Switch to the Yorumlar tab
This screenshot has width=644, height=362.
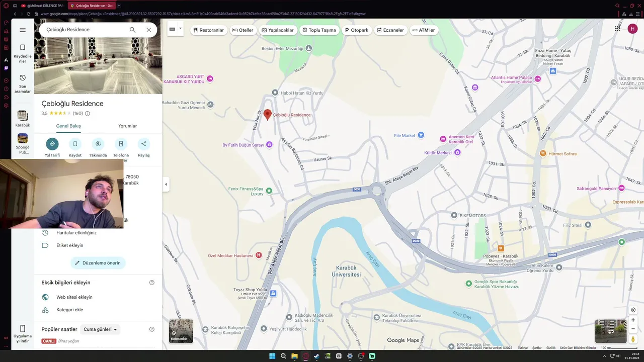(x=127, y=126)
